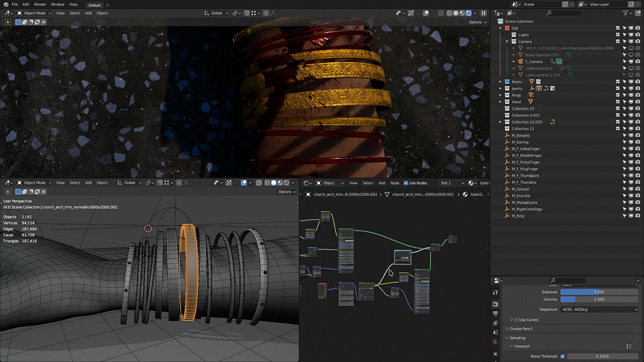Open the View menu in the top viewport header

[x=61, y=13]
